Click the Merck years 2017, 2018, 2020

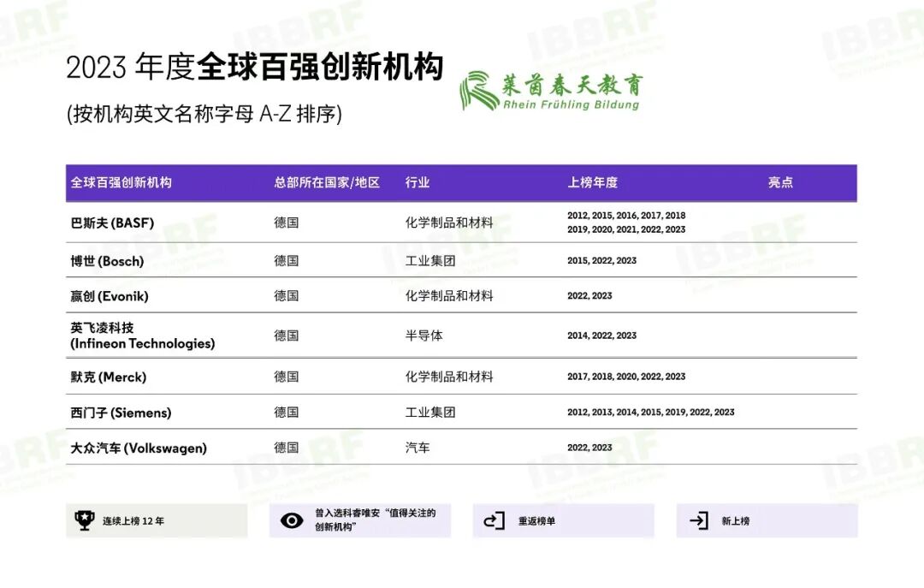[626, 377]
